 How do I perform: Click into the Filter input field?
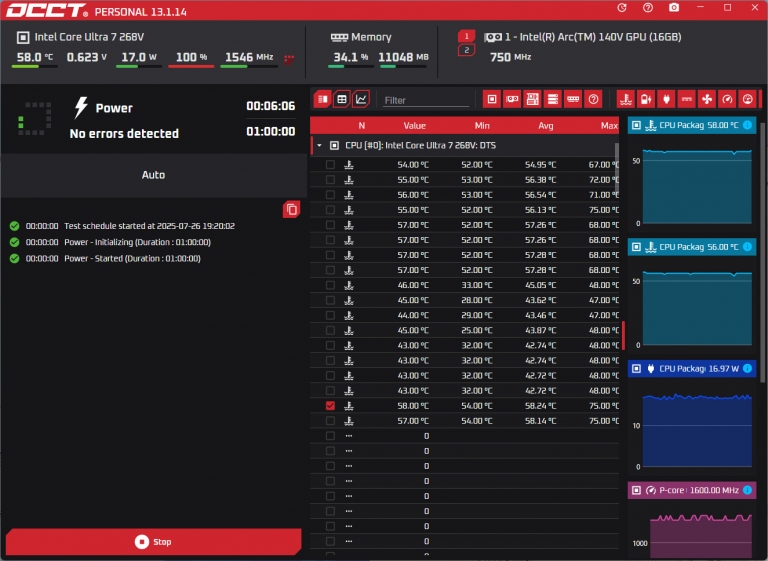tap(426, 100)
